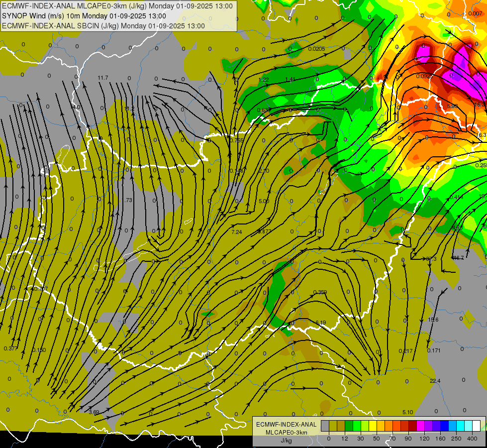Click the 70 tick label on the legend
Screen dimensions: 487x448
tap(392, 439)
